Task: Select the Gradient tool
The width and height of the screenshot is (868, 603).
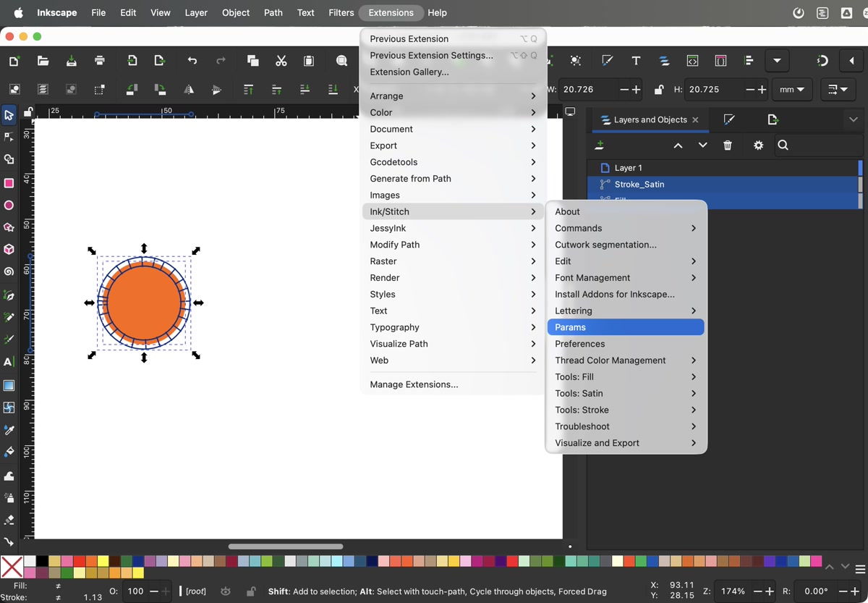Action: click(x=9, y=385)
